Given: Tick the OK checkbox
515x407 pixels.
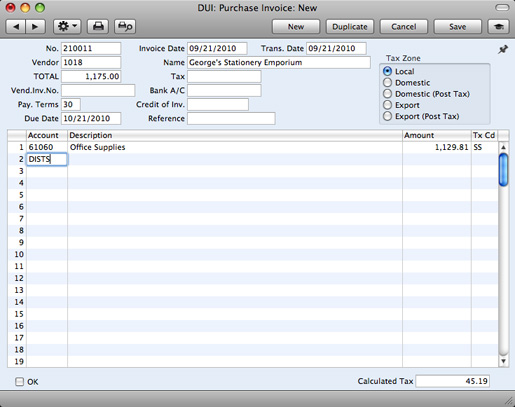Looking at the screenshot, I should point(20,382).
